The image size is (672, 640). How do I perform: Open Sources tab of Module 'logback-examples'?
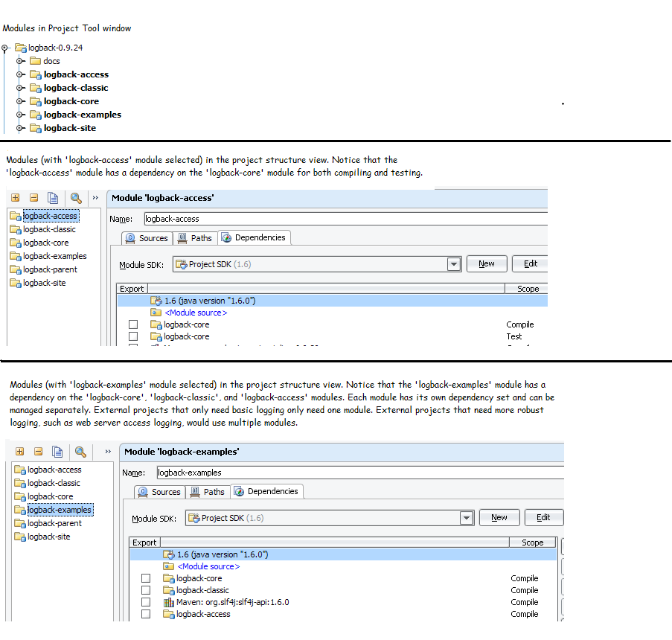pyautogui.click(x=160, y=492)
